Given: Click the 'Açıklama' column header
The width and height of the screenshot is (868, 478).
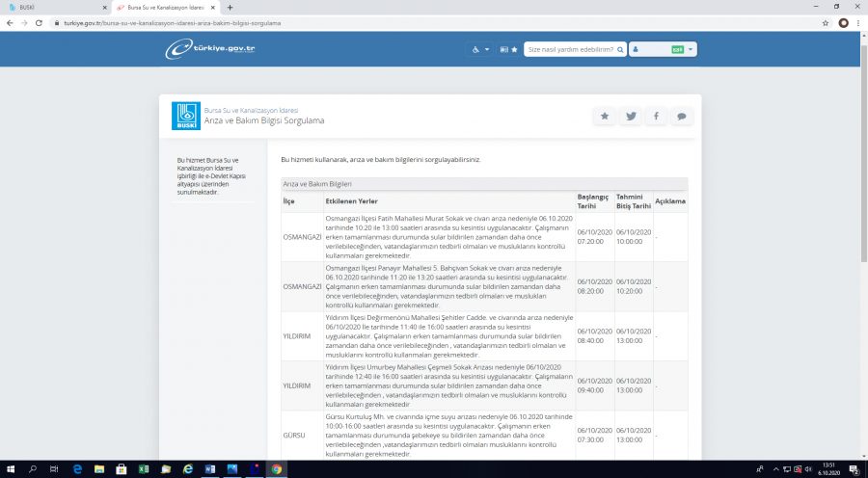Looking at the screenshot, I should [x=670, y=201].
